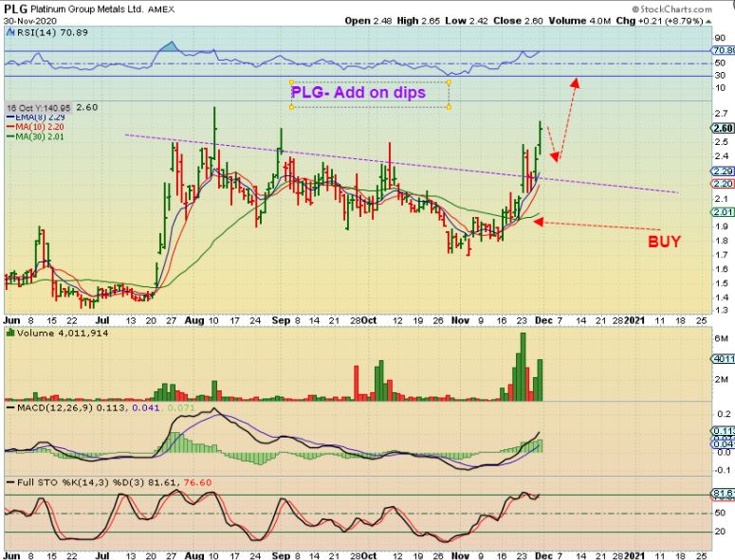Viewport: 735px width, 560px height.
Task: Click the 30-Nov-2020 chart date
Action: 30,21
